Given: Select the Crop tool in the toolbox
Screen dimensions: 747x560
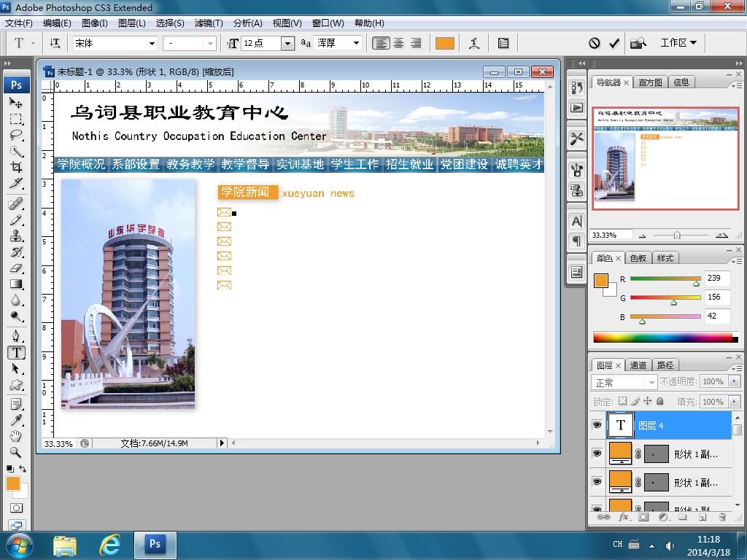Looking at the screenshot, I should [x=16, y=167].
